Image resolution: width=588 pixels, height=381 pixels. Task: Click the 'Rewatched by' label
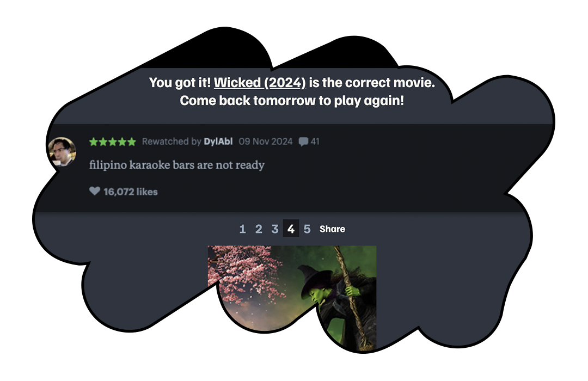point(171,142)
